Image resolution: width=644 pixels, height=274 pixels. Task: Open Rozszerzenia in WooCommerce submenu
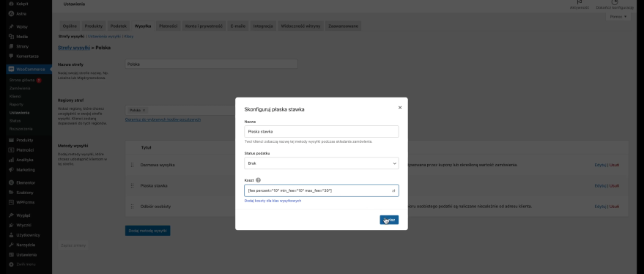tap(21, 129)
